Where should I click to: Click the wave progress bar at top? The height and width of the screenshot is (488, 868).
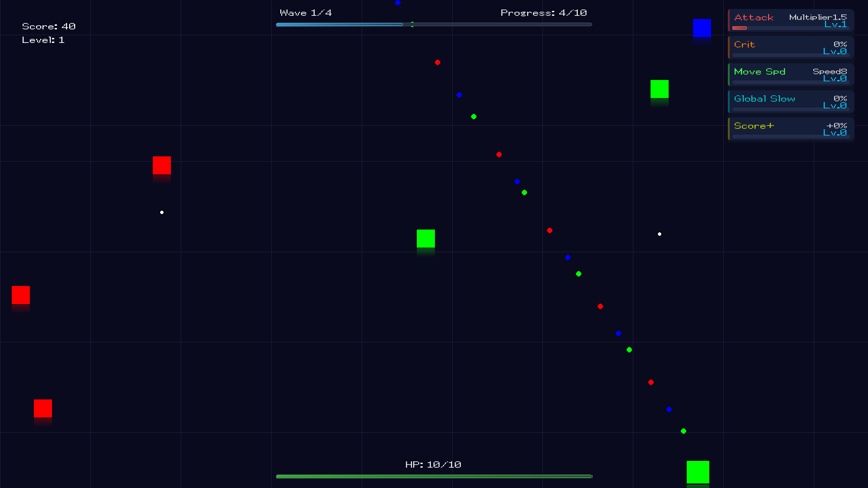point(434,24)
